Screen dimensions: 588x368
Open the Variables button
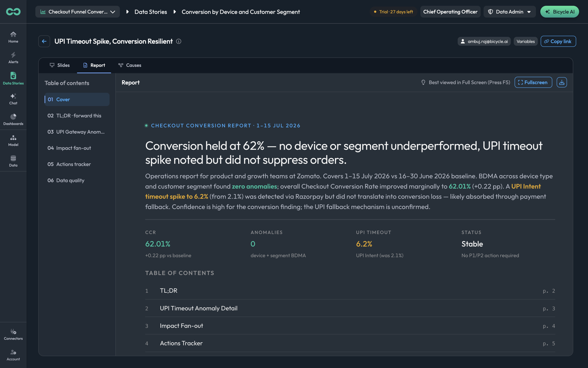coord(526,41)
